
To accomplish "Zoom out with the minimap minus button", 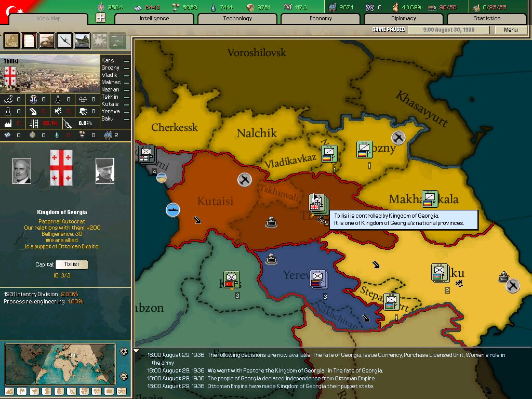I will point(124,376).
